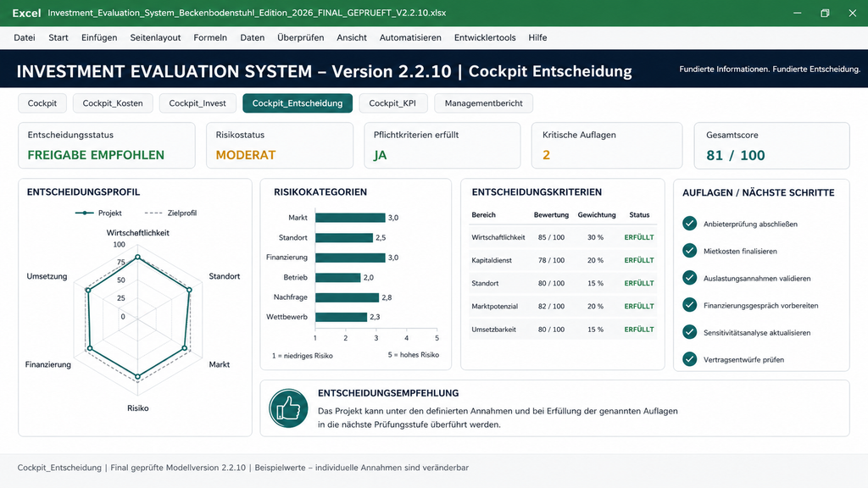Image resolution: width=868 pixels, height=488 pixels.
Task: Click the Markt risk bar
Action: point(350,218)
